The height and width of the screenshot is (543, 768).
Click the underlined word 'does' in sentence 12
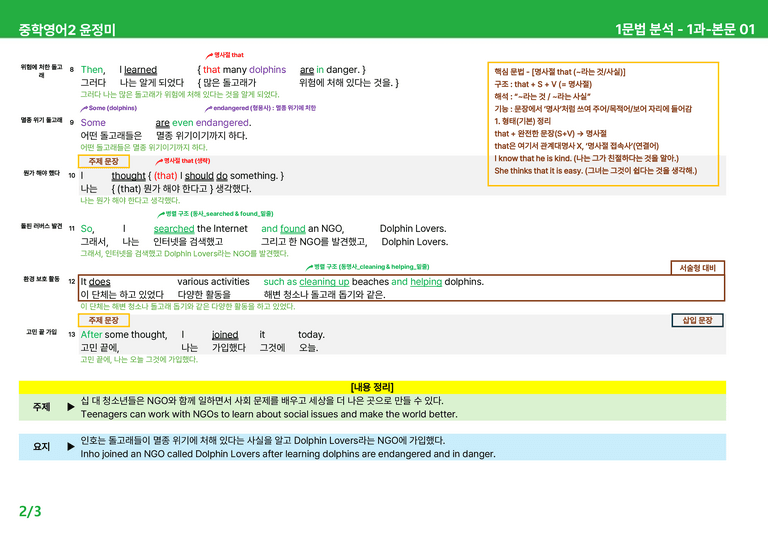[x=99, y=282]
